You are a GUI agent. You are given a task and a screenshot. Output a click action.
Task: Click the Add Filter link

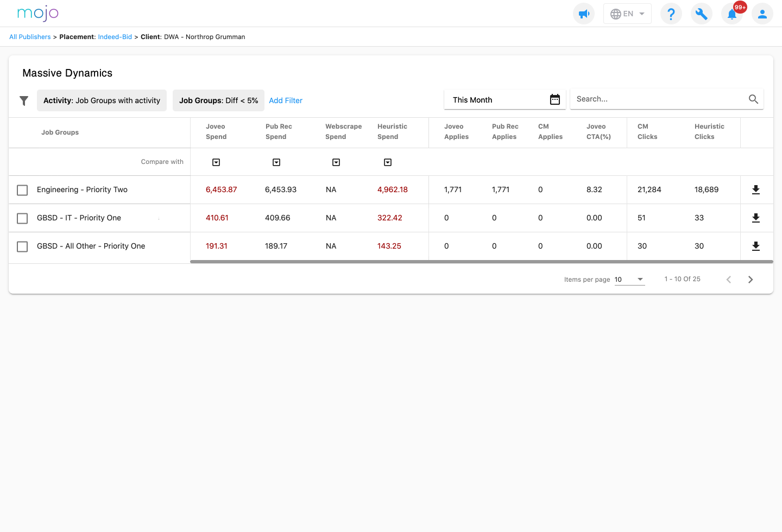286,100
